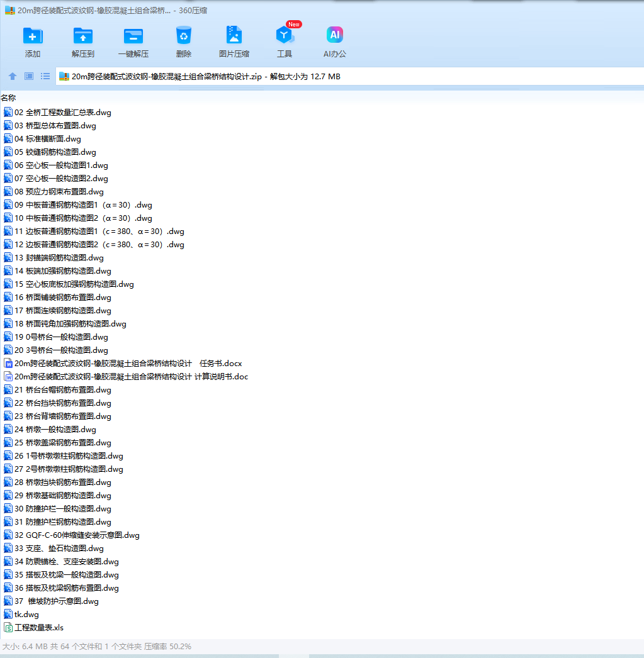Screen dimensions: 644x658
Task: Click the spreadsheet icon of 工程数量表.xls
Action: coord(8,628)
